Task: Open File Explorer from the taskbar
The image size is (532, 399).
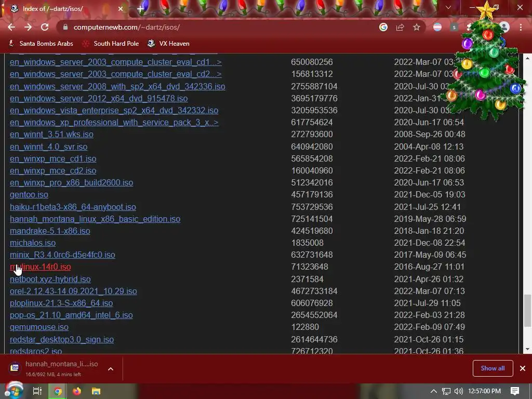Action: pyautogui.click(x=96, y=391)
